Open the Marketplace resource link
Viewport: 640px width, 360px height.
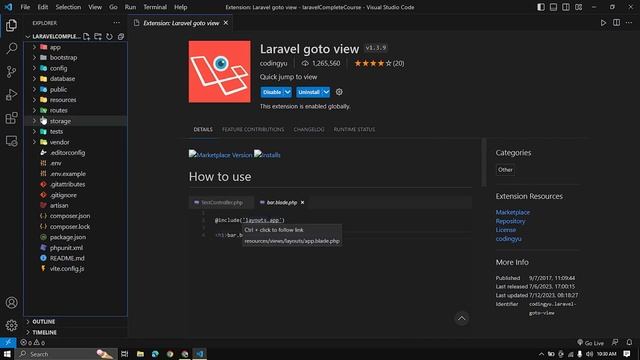coord(513,212)
